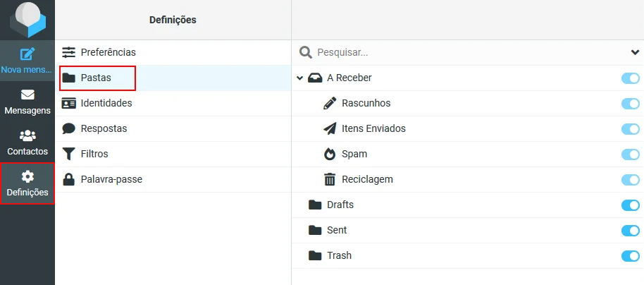This screenshot has height=285, width=644.
Task: Click the Roundcube logo icon
Action: pyautogui.click(x=27, y=20)
